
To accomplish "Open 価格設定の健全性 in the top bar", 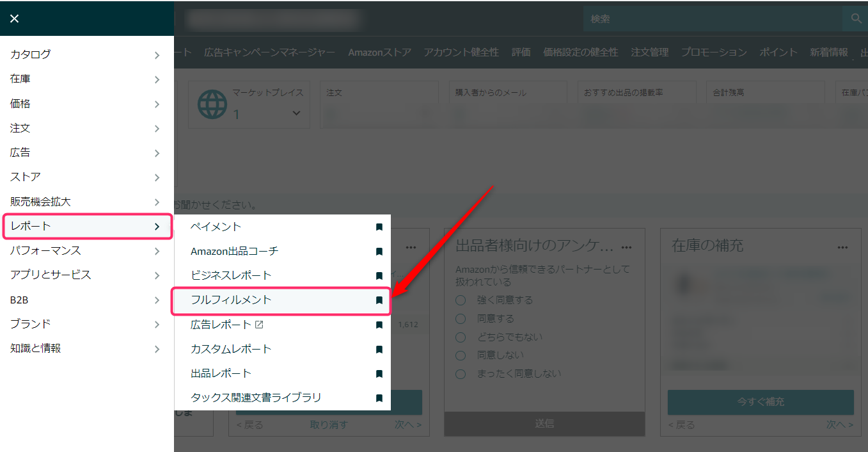I will [x=581, y=52].
